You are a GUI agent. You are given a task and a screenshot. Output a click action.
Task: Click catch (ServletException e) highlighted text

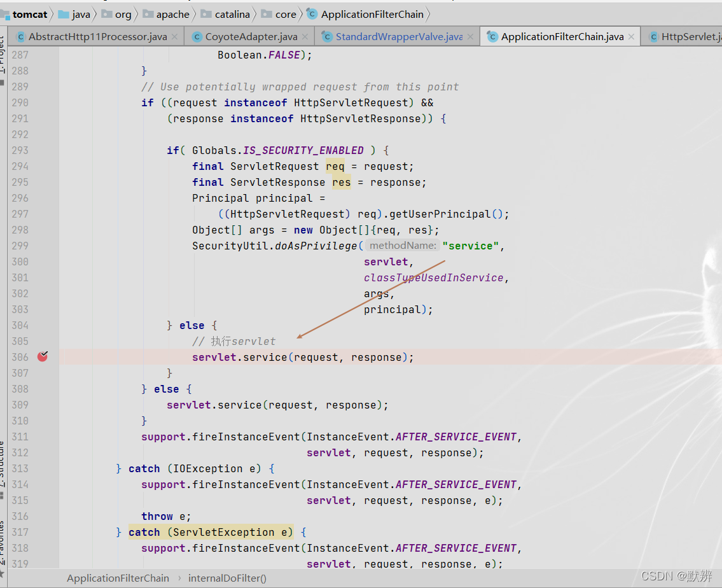click(211, 532)
